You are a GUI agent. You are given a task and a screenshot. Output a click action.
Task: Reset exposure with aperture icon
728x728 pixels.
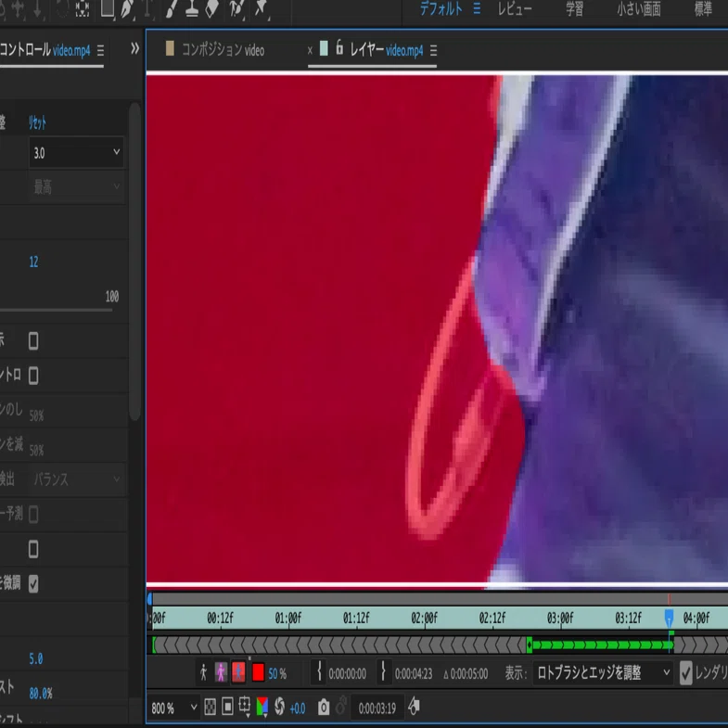(279, 706)
